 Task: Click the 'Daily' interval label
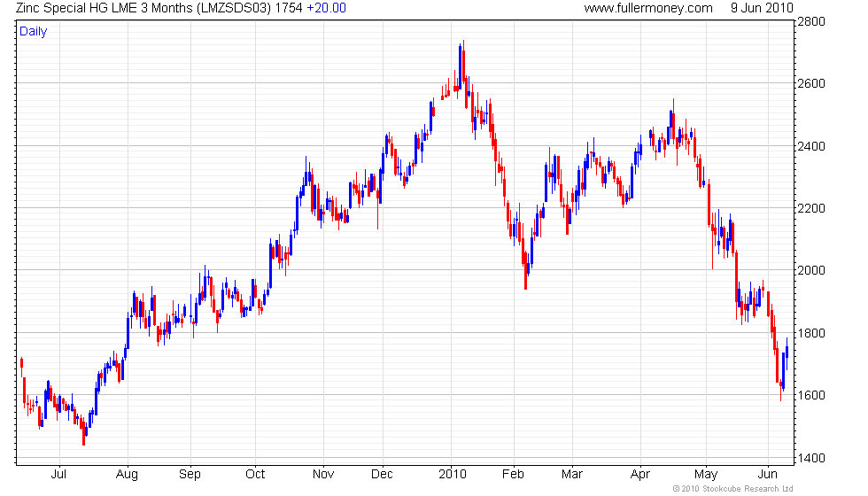pyautogui.click(x=34, y=32)
